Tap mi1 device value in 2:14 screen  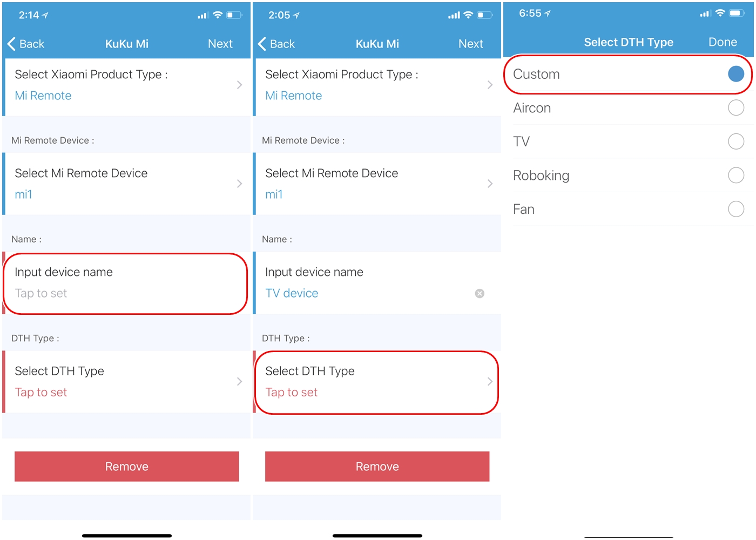pyautogui.click(x=23, y=194)
